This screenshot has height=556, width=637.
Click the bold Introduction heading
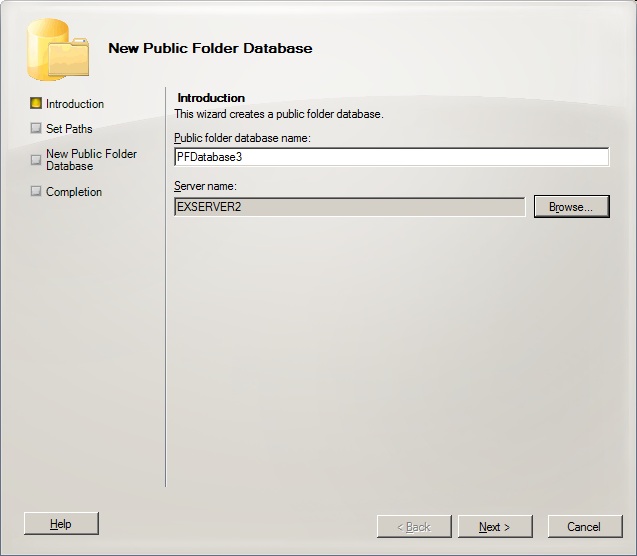pos(211,98)
